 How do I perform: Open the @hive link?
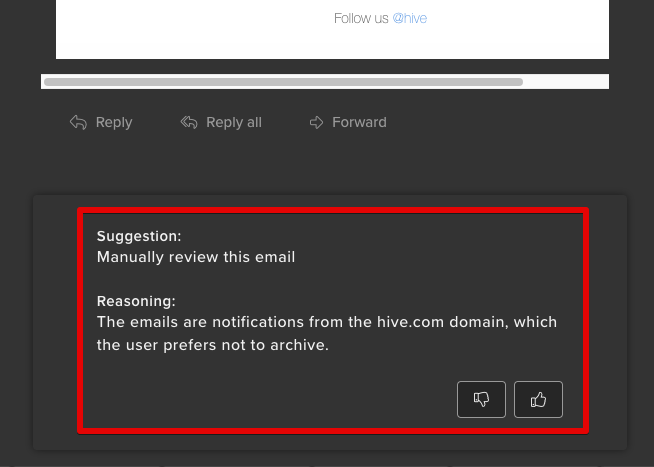(409, 18)
